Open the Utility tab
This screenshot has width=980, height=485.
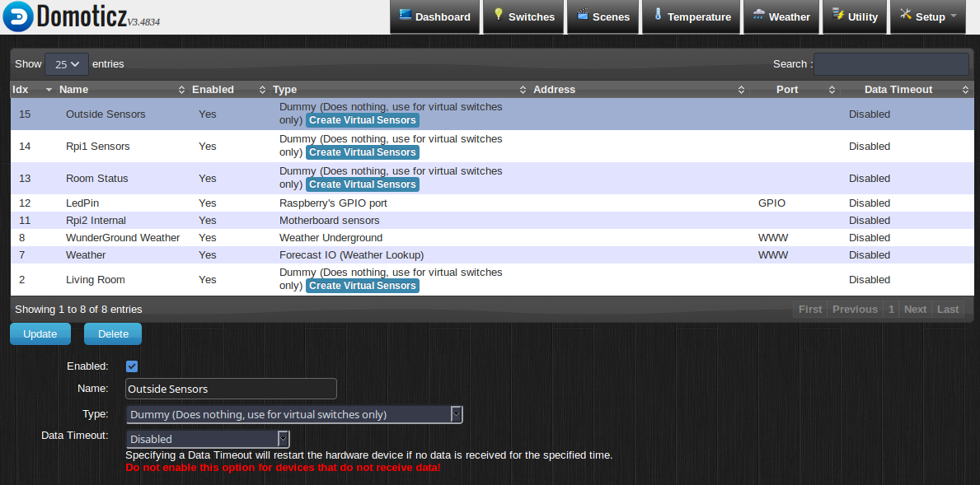[855, 16]
